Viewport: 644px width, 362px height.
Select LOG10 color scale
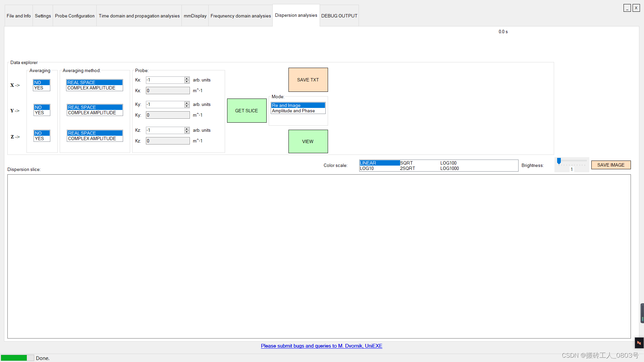point(380,168)
